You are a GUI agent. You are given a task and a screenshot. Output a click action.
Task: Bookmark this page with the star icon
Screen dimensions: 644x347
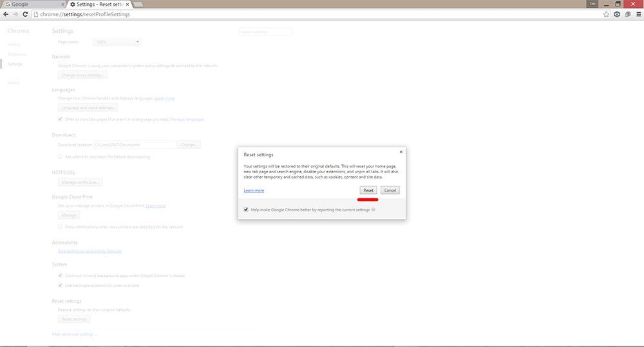coord(606,14)
